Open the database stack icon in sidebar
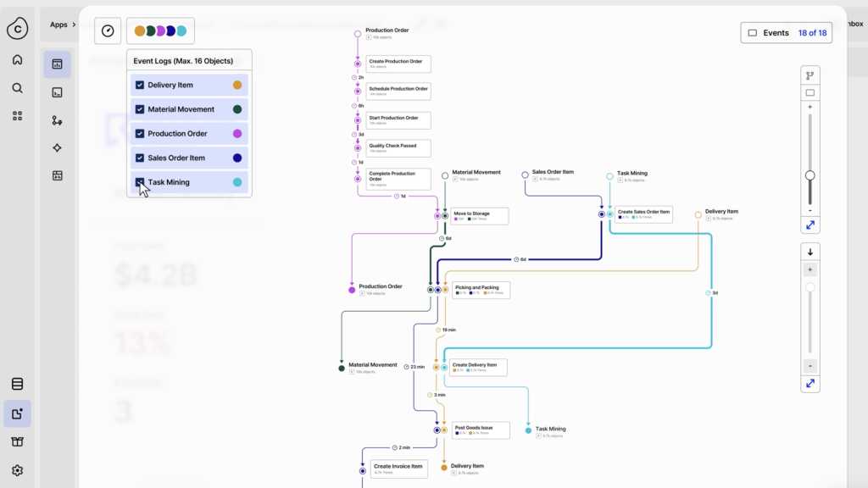868x488 pixels. tap(17, 384)
